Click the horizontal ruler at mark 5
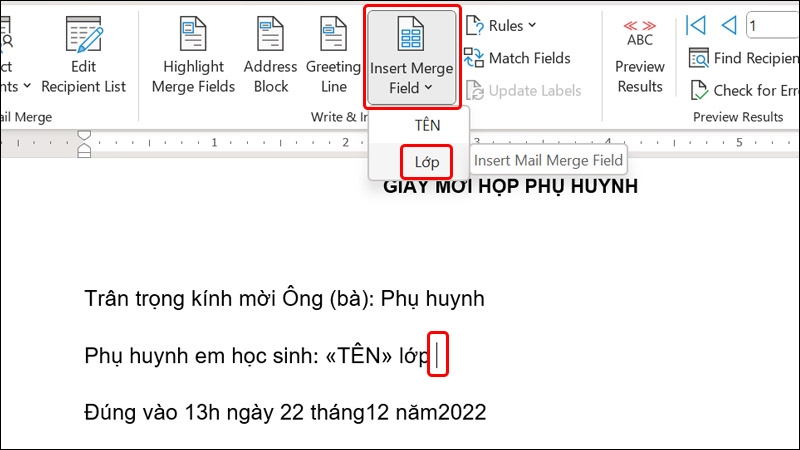 pos(739,143)
